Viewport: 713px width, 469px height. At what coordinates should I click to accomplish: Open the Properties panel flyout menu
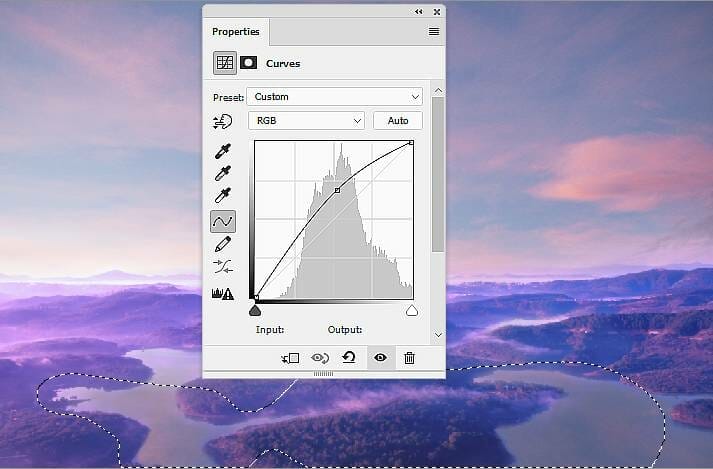click(x=434, y=32)
